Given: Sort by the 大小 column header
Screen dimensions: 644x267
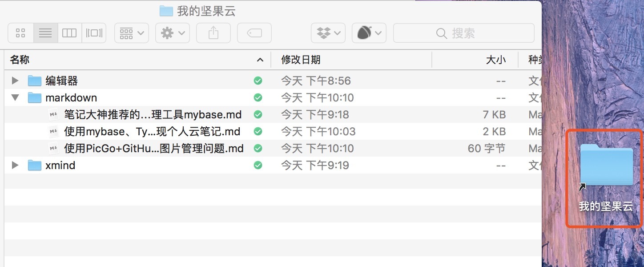Looking at the screenshot, I should (x=475, y=60).
